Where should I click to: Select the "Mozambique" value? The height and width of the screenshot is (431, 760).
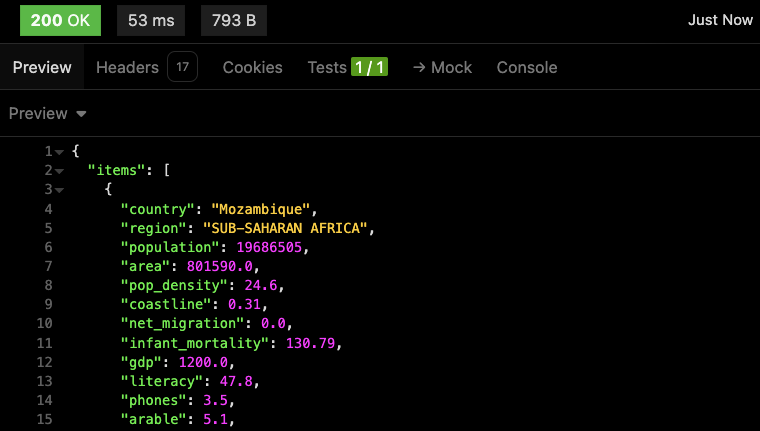tap(260, 209)
